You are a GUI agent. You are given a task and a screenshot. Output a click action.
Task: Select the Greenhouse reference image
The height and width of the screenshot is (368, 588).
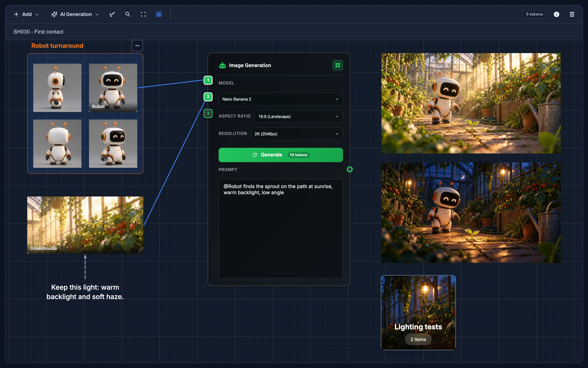coord(85,225)
